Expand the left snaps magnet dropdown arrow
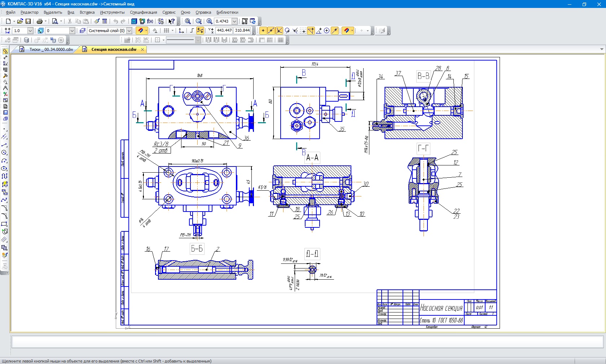This screenshot has height=364, width=606. 146,31
